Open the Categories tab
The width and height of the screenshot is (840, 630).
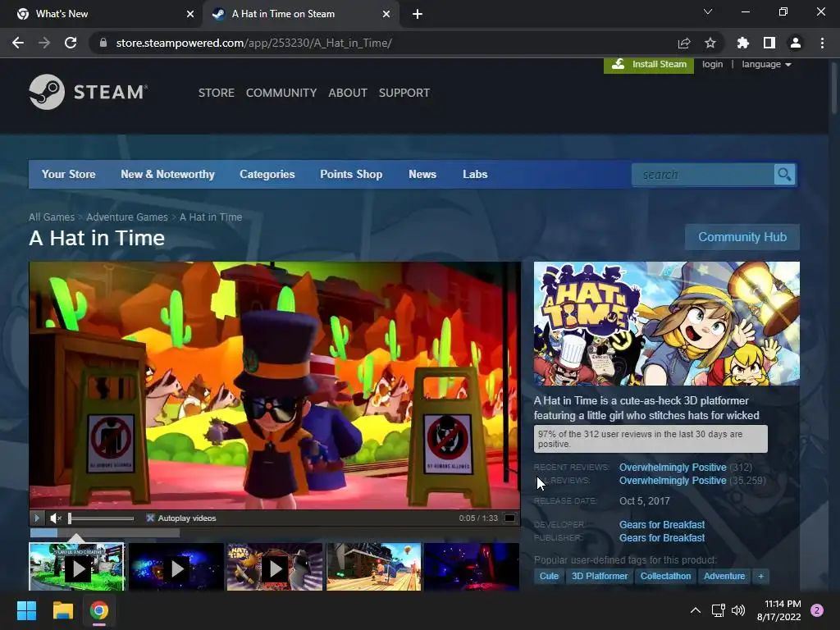(267, 174)
